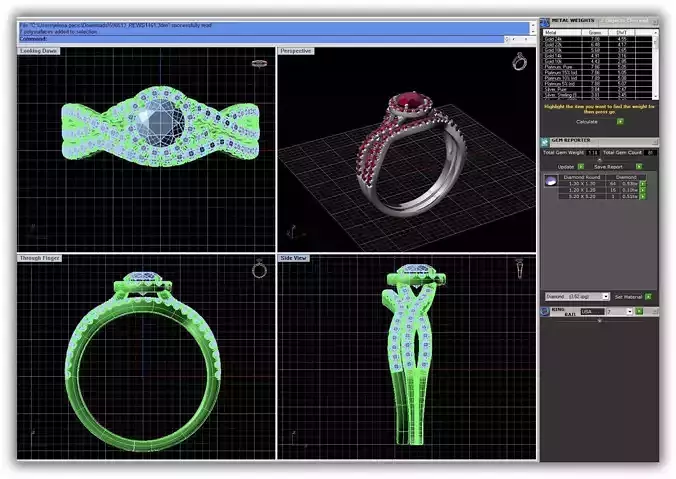Click the green Update go button
Screen dimensions: 676x479
[581, 166]
